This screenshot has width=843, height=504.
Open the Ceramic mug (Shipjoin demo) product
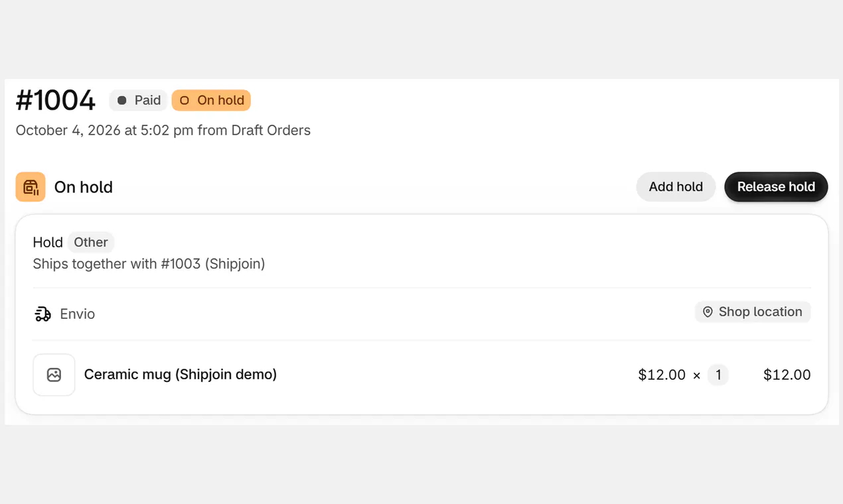point(181,374)
